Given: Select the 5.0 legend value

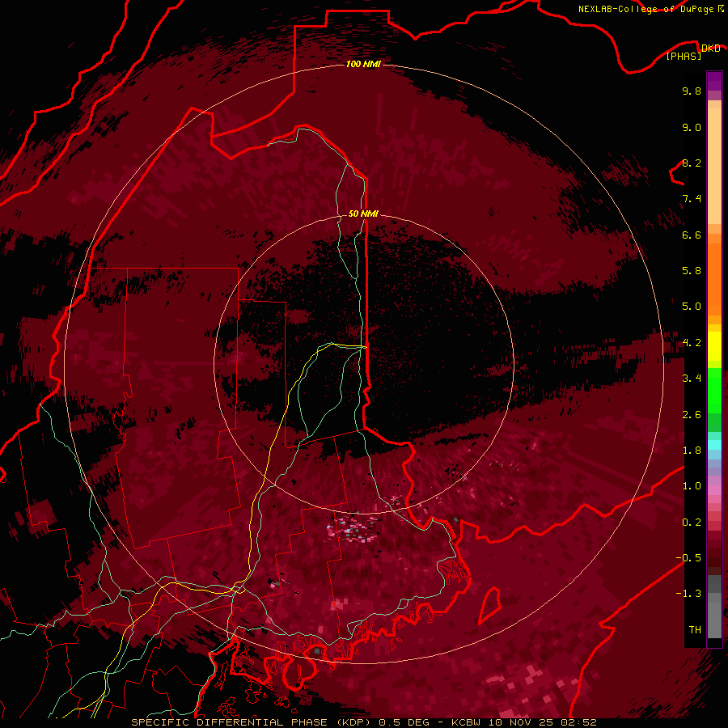Looking at the screenshot, I should coord(692,307).
